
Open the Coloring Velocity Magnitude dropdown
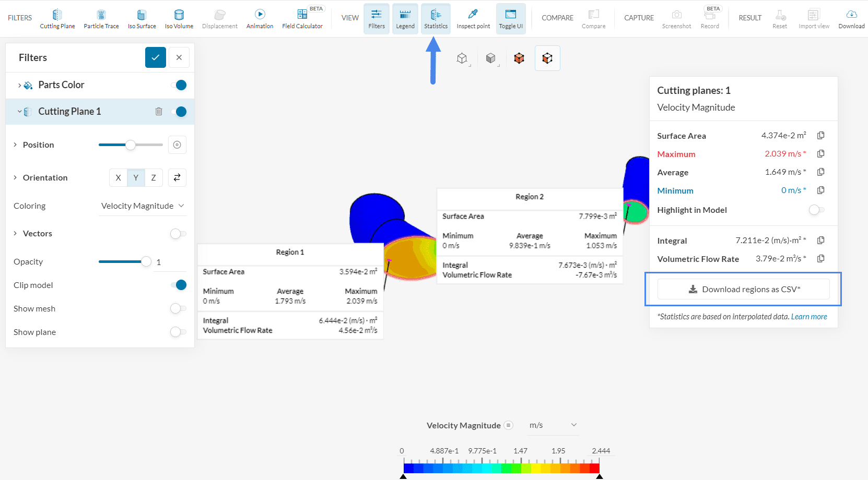pyautogui.click(x=143, y=206)
